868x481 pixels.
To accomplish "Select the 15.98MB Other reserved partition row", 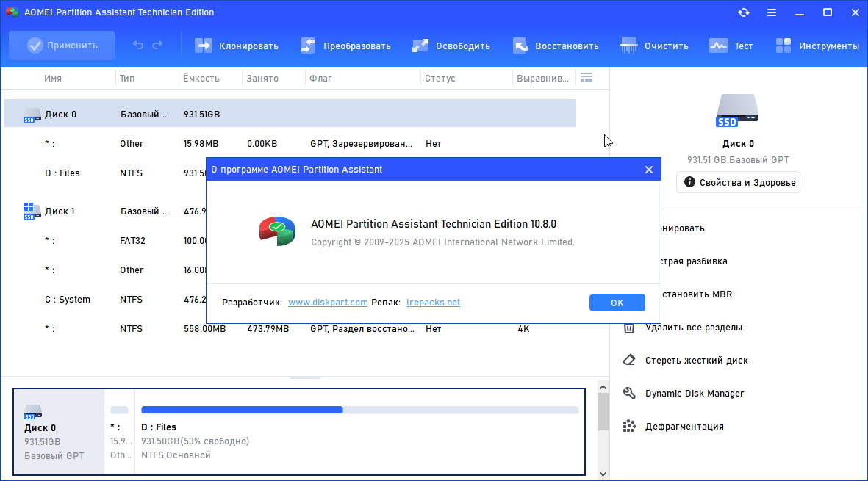I will (290, 144).
